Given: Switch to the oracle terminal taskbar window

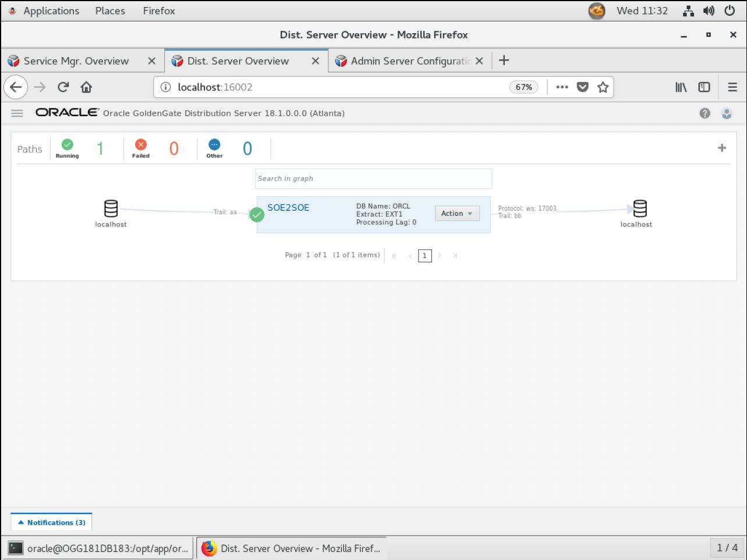Looking at the screenshot, I should click(98, 548).
